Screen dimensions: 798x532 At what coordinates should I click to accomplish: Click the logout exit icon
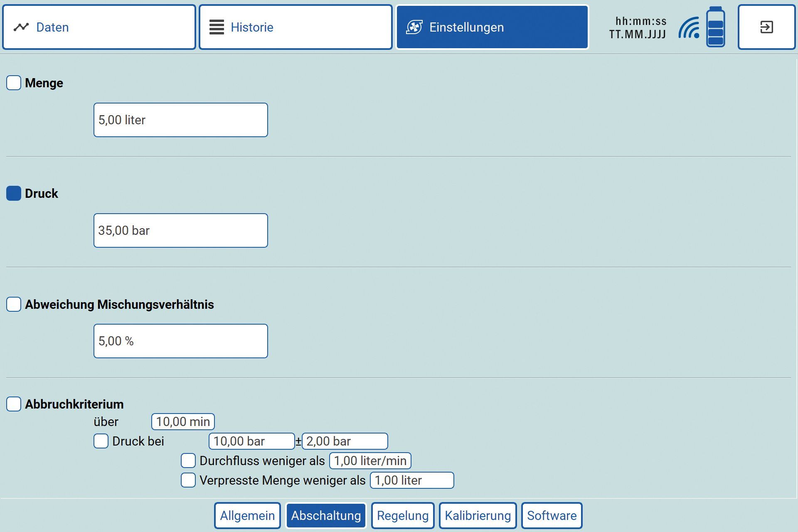point(766,27)
